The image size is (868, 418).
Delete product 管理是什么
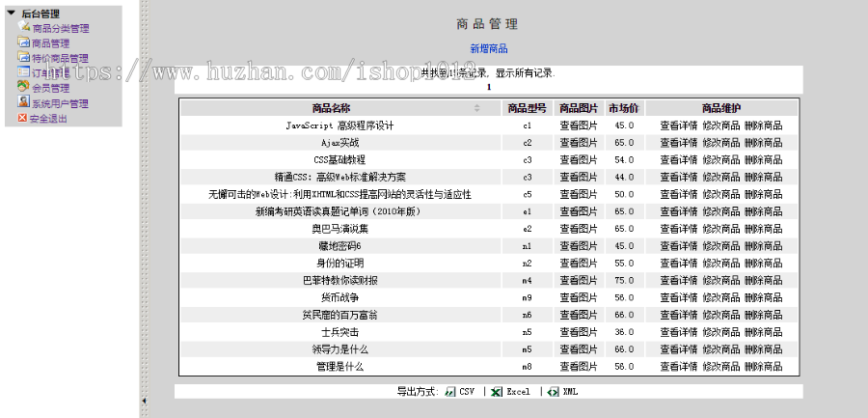point(764,367)
